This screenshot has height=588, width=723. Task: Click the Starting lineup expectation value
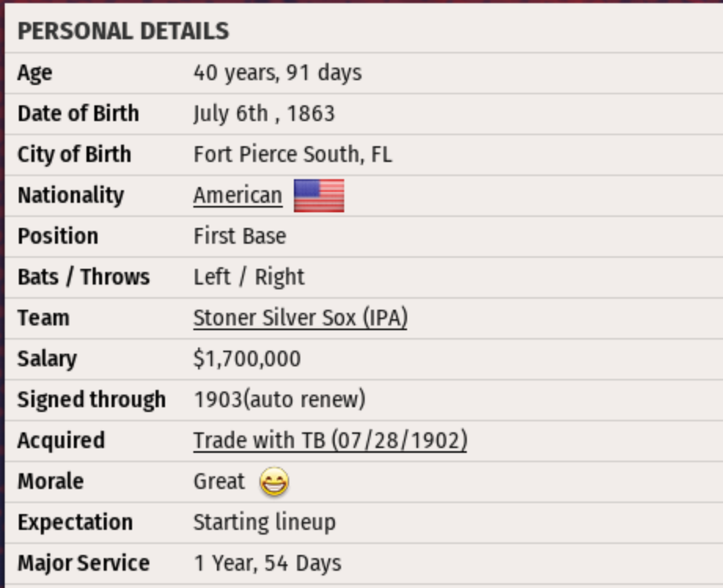pos(264,523)
